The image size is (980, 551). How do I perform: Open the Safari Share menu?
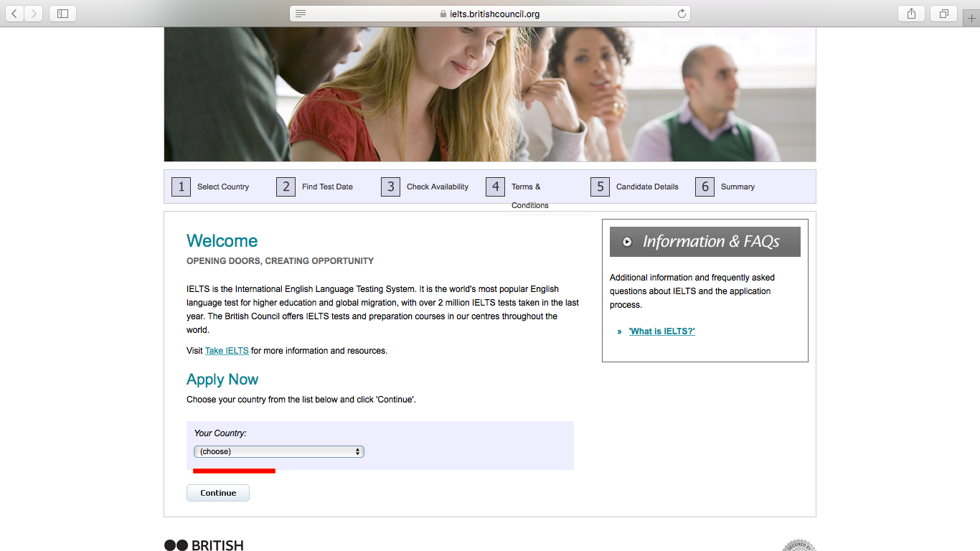tap(911, 14)
